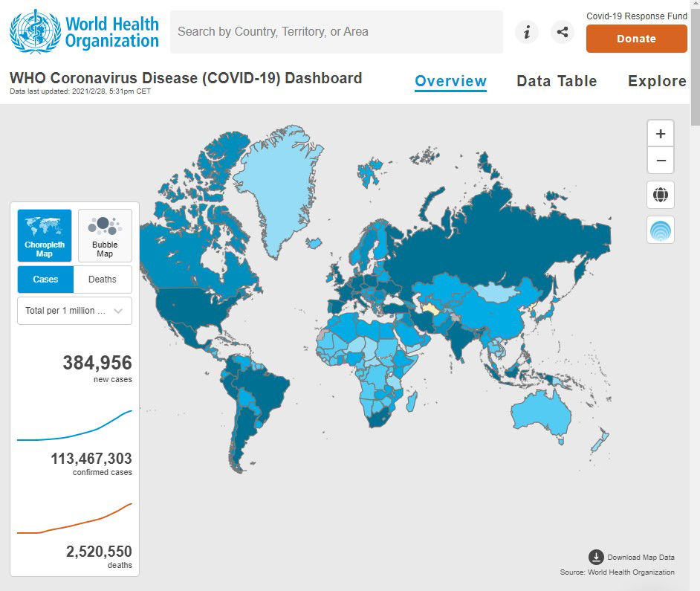Click the World Health Organization logo
700x591 pixels.
click(84, 31)
